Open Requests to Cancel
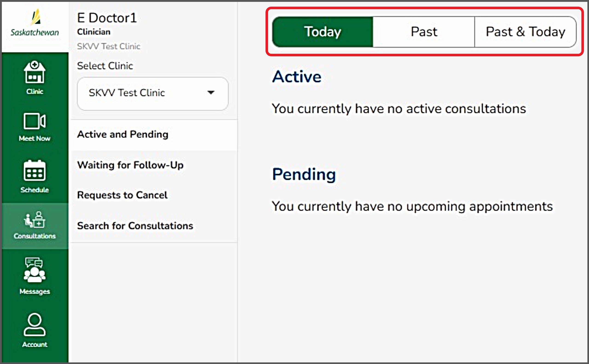 point(122,195)
